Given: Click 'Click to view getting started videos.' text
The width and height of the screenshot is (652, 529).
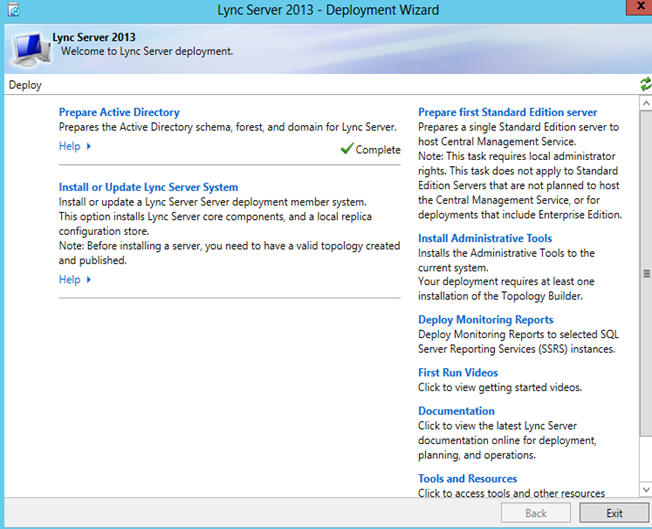Looking at the screenshot, I should click(x=500, y=387).
